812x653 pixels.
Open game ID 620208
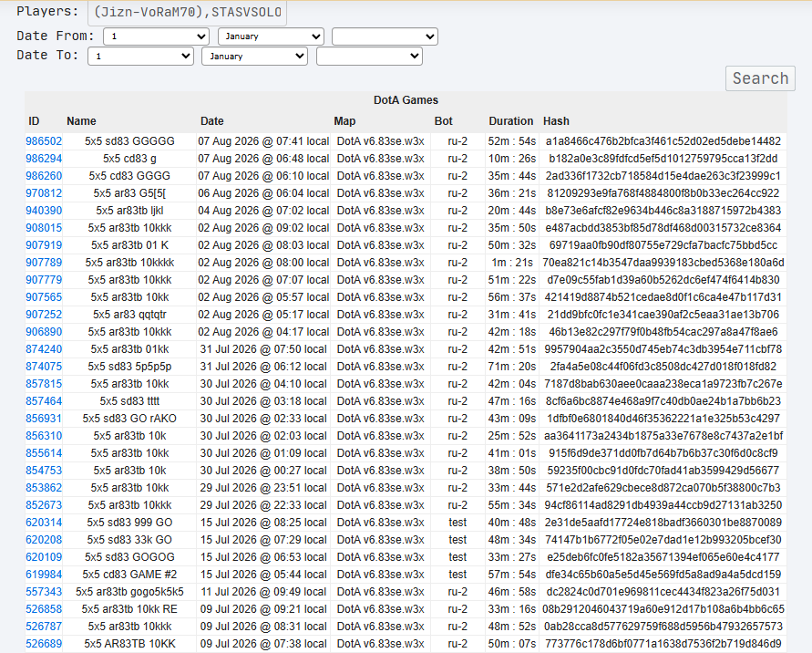tap(44, 540)
